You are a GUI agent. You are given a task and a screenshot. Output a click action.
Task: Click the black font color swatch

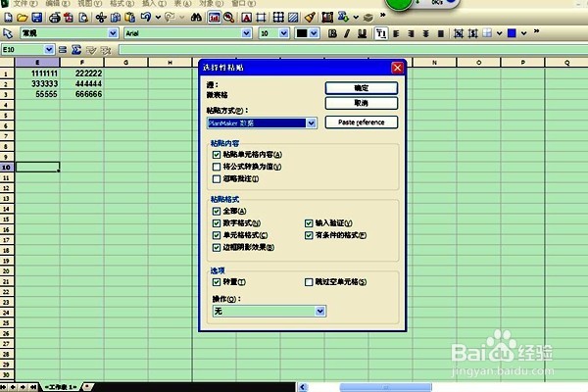tap(302, 33)
